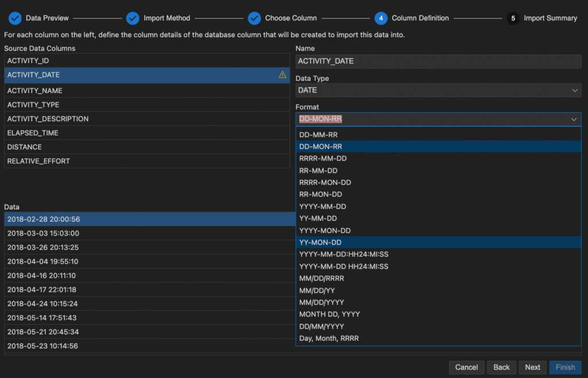
Task: Click in the Name input field
Action: 438,61
